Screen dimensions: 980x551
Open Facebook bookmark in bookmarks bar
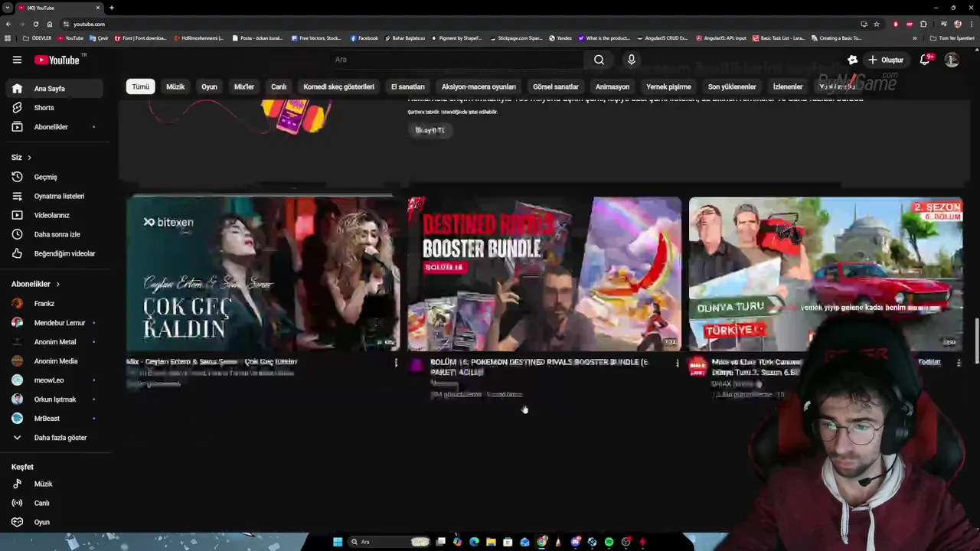click(x=364, y=38)
